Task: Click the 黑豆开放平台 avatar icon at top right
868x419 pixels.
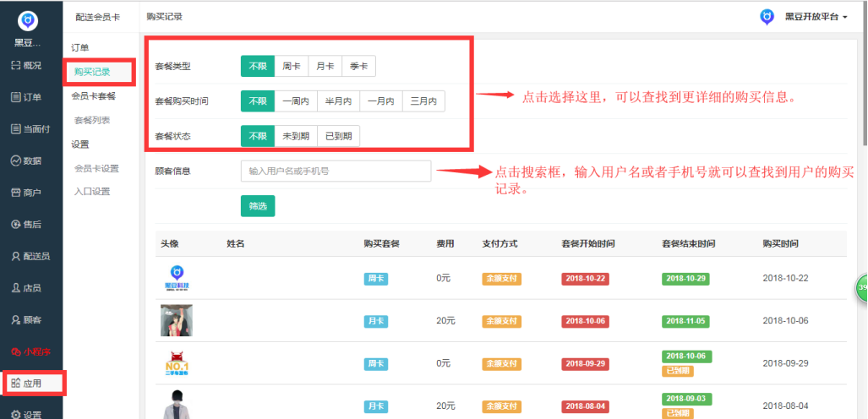Action: [x=767, y=17]
